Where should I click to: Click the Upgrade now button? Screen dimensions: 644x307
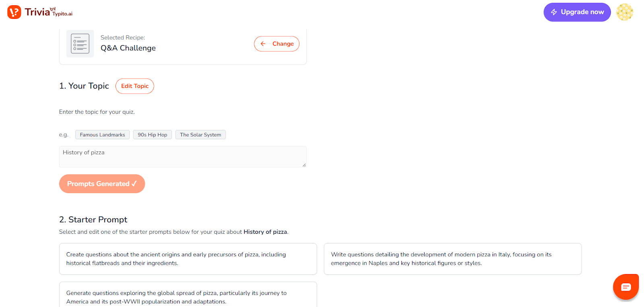pos(577,12)
